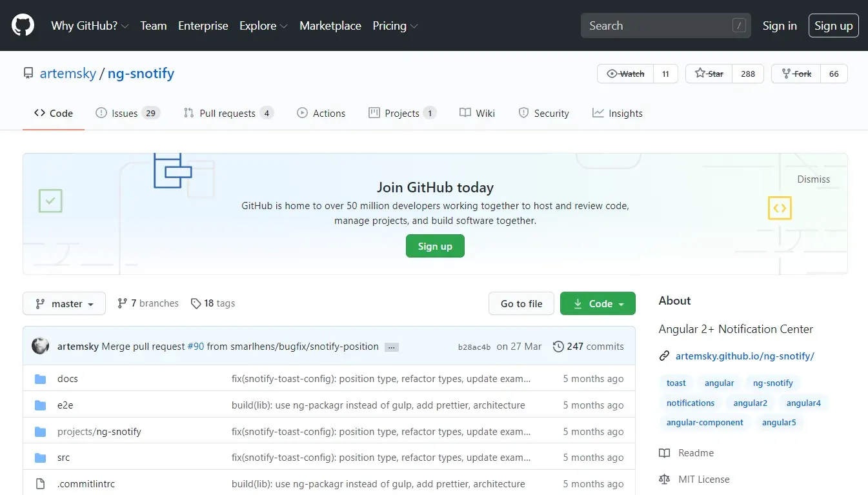The image size is (868, 495).
Task: Fork the ng-snotify repository
Action: [x=796, y=74]
